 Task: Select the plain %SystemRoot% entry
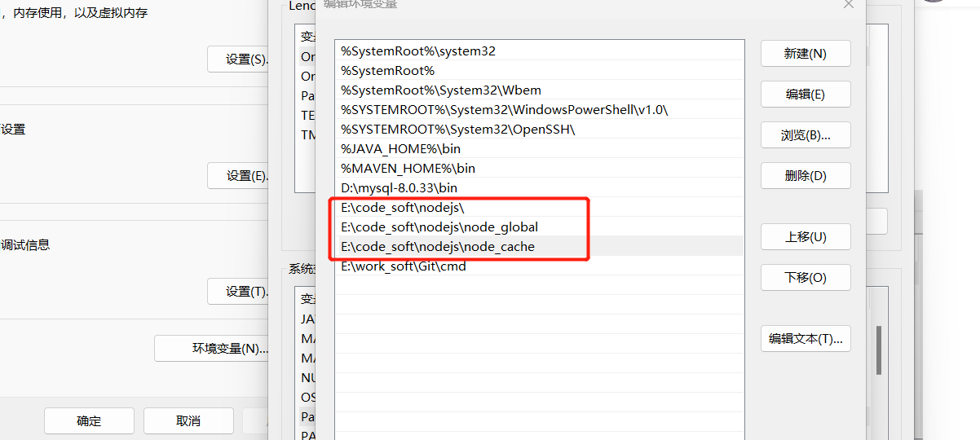tap(540, 71)
